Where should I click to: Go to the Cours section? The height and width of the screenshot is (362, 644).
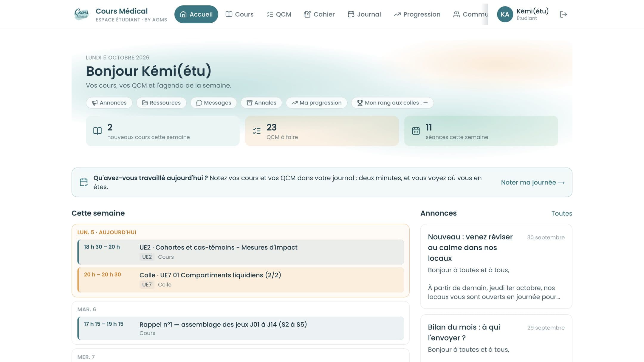pyautogui.click(x=239, y=14)
